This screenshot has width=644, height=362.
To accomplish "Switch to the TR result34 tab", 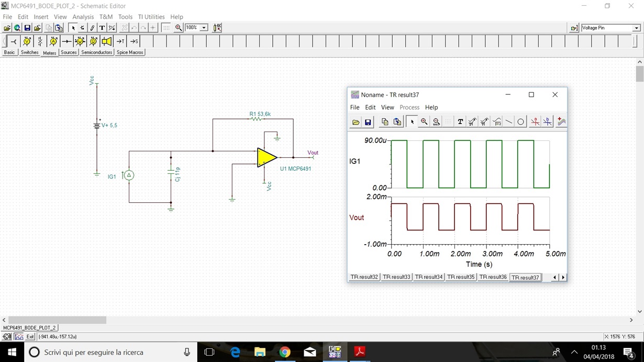I will pyautogui.click(x=429, y=277).
